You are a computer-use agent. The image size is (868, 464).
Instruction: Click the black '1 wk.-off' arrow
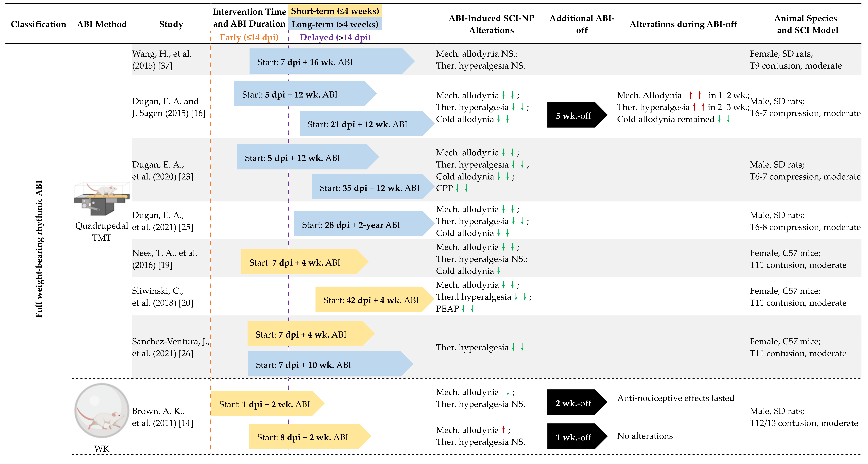pos(575,437)
